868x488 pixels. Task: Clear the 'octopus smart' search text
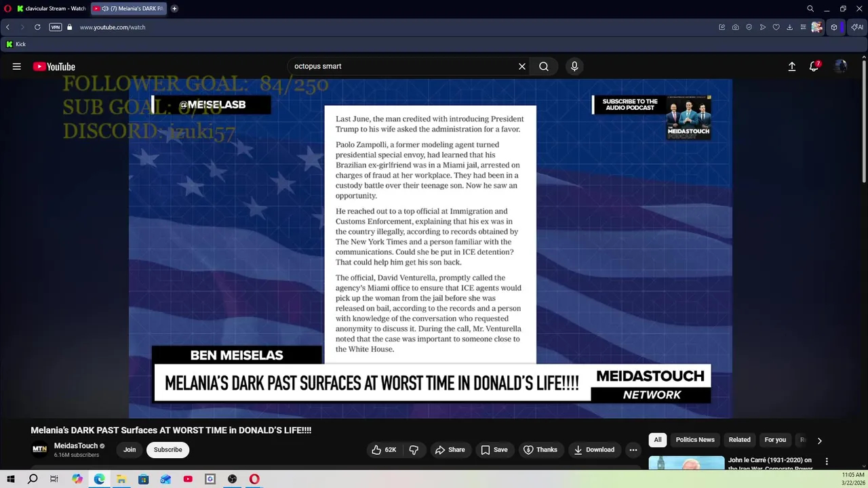(x=522, y=66)
